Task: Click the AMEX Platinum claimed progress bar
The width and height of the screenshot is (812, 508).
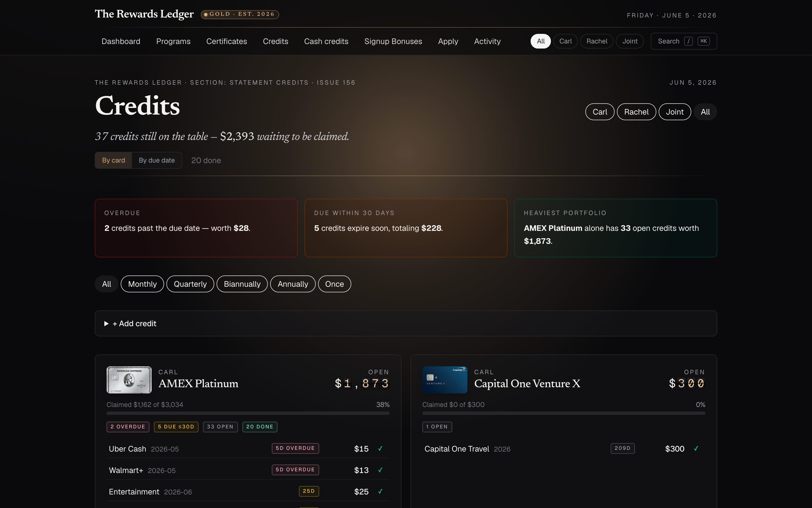Action: (x=248, y=413)
